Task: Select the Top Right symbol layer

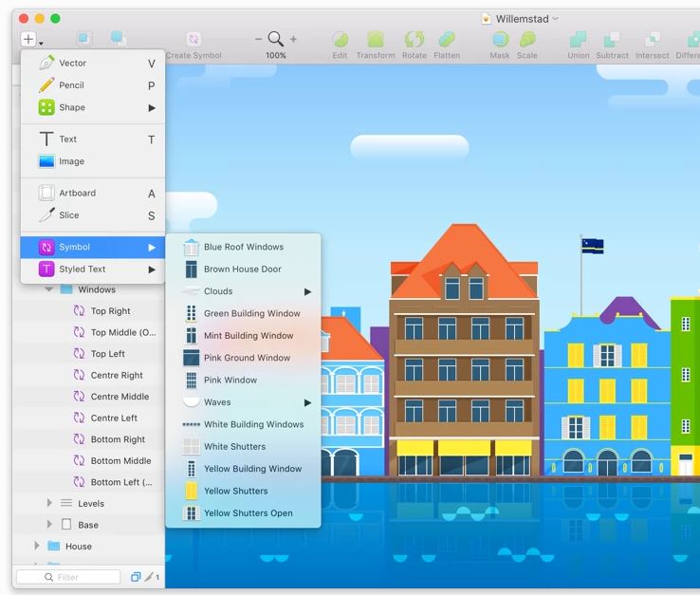Action: click(89, 311)
